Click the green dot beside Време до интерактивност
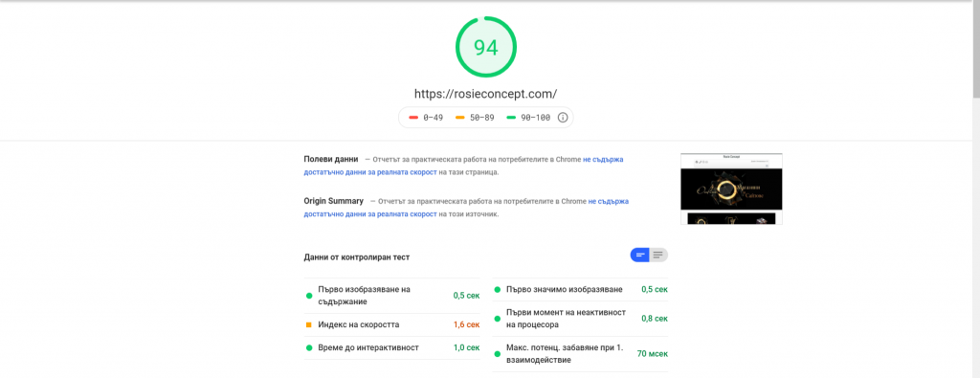This screenshot has width=980, height=378. click(309, 347)
